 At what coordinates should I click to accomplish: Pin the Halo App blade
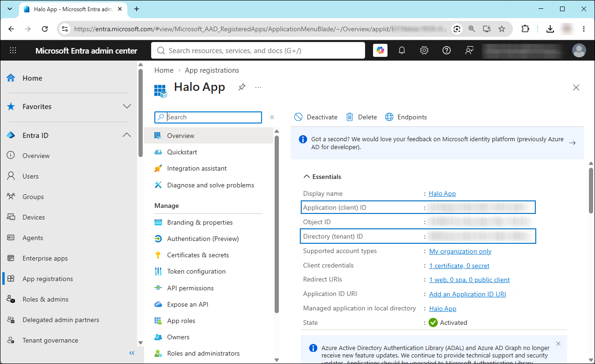coord(242,87)
